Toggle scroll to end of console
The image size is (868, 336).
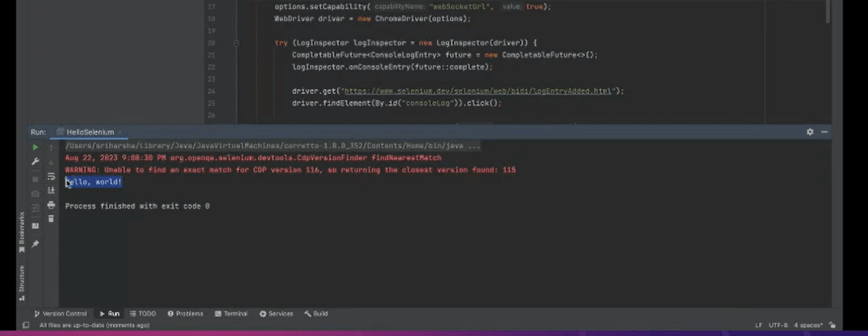(51, 190)
